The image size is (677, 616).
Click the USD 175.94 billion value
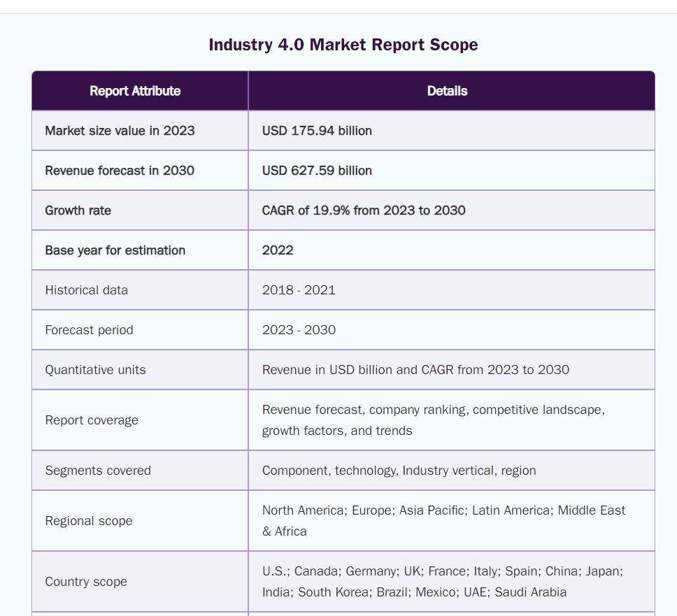click(317, 131)
